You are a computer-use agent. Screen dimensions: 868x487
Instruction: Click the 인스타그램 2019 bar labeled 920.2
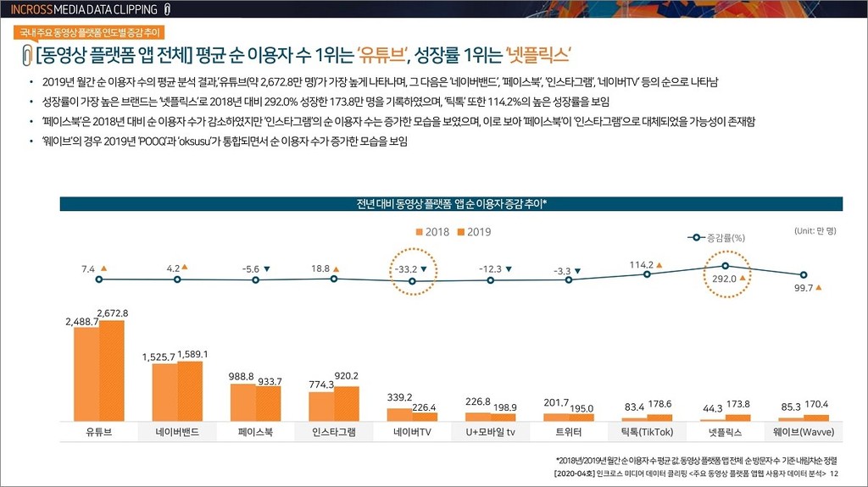click(347, 404)
